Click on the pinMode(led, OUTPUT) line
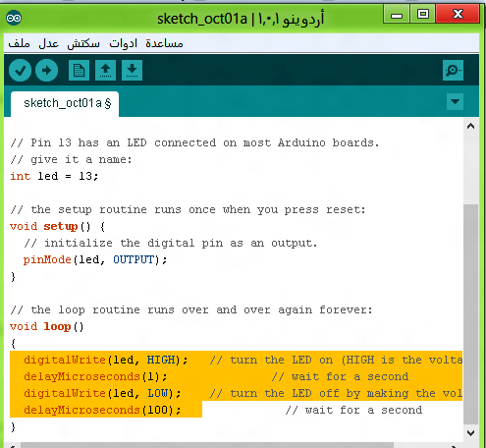The height and width of the screenshot is (448, 486). [x=95, y=259]
